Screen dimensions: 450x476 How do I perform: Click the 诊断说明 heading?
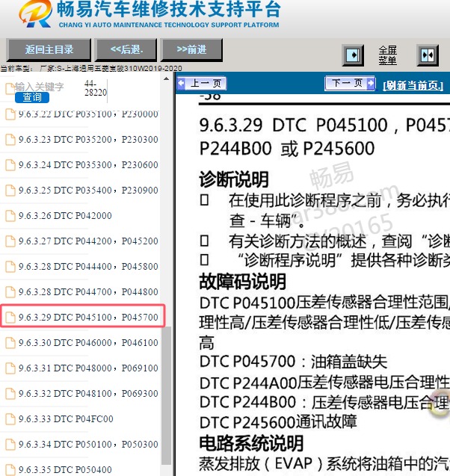(x=234, y=179)
